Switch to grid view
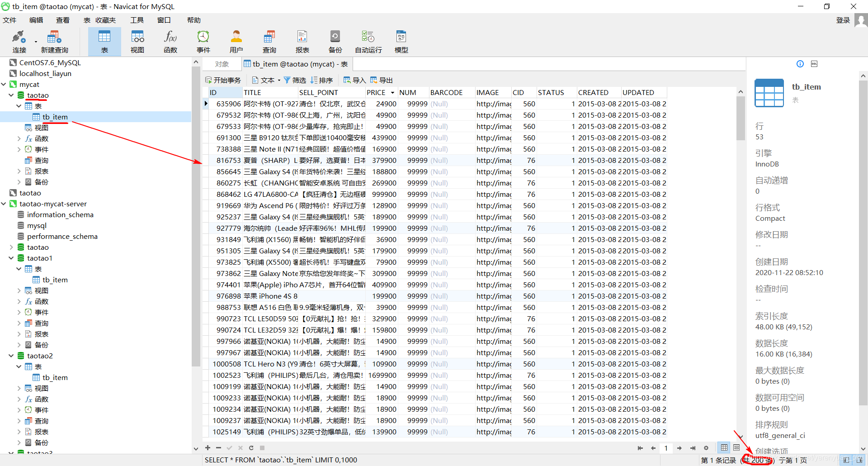Image resolution: width=868 pixels, height=466 pixels. point(724,447)
